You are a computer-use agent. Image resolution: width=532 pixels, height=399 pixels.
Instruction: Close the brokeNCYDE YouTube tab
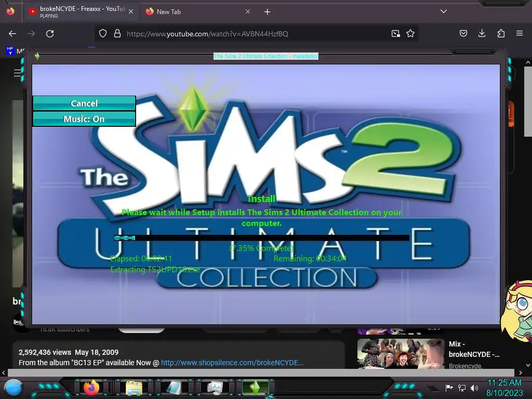coord(131,11)
